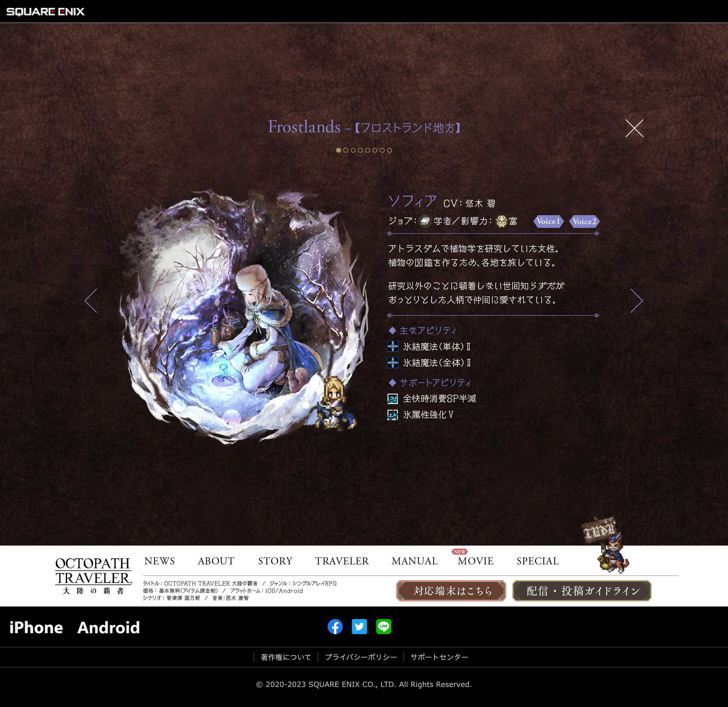728x707 pixels.
Task: Open the TRAVELER menu item
Action: [x=342, y=561]
